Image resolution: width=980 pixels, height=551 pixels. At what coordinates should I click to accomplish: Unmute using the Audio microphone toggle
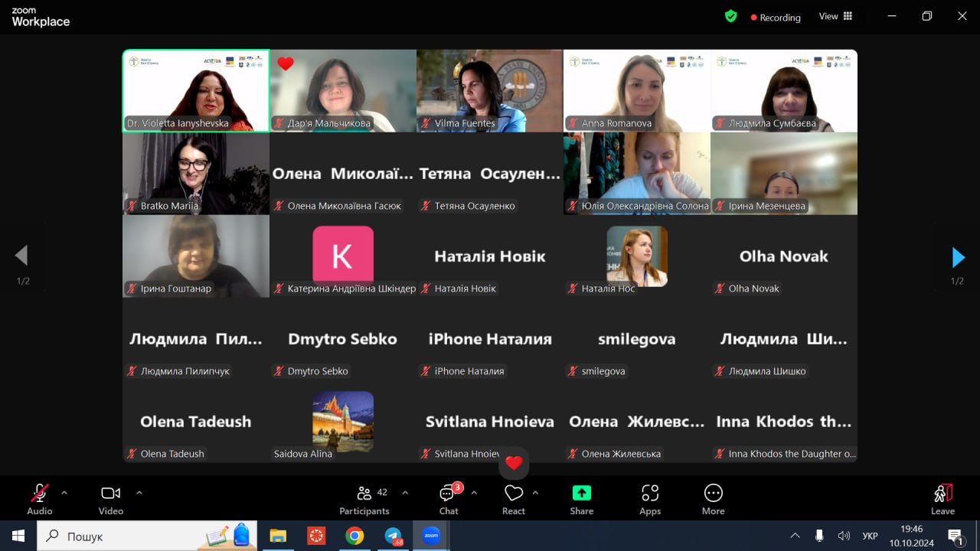(40, 500)
